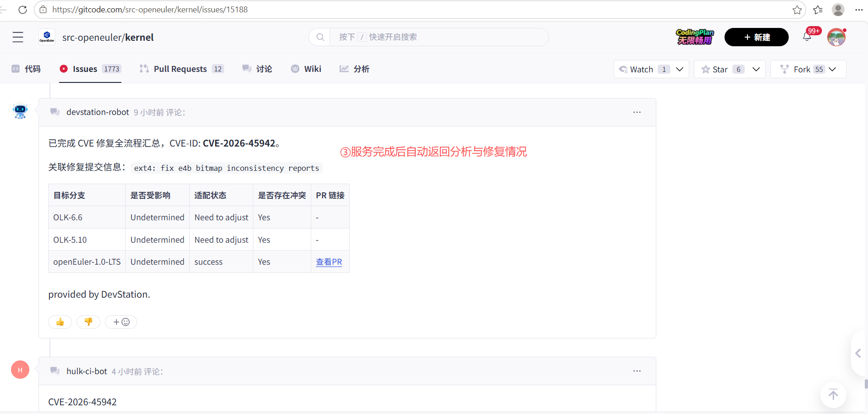Open the 讨论 tab
Screen dimensions: 868x414
coord(257,69)
